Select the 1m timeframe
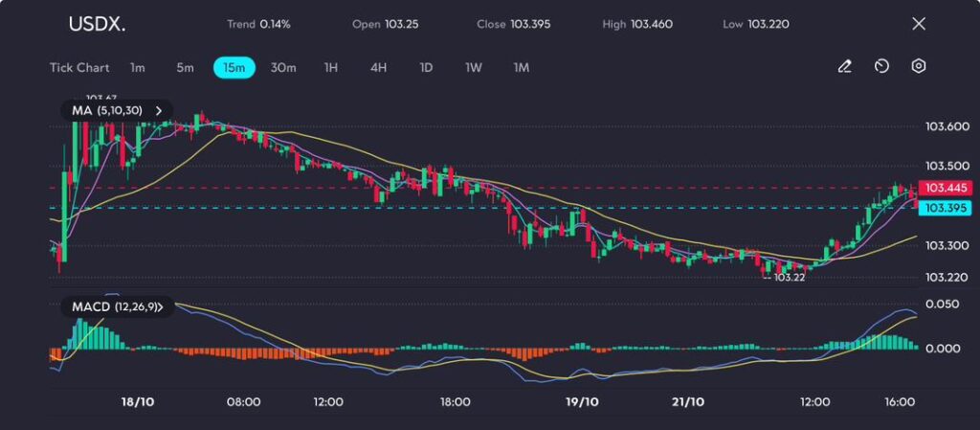The width and height of the screenshot is (980, 430). point(138,68)
